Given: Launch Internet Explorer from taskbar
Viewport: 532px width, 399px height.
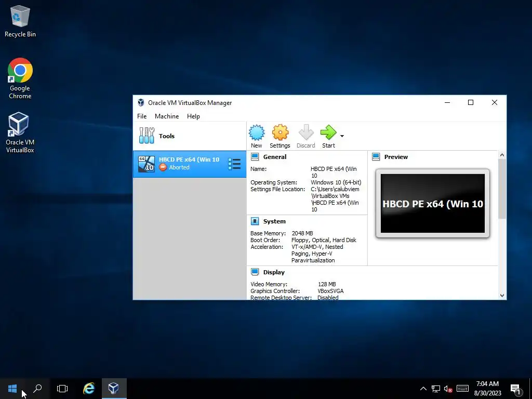Looking at the screenshot, I should coord(89,389).
